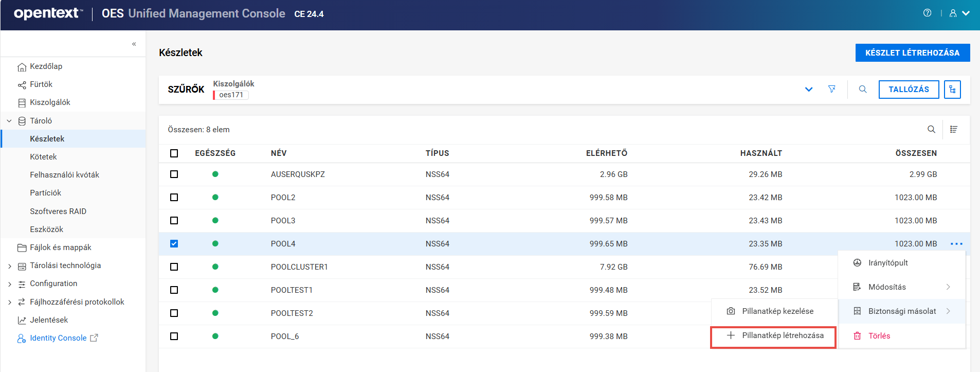
Task: Expand the Tárolási technológia tree node
Action: pyautogui.click(x=9, y=266)
